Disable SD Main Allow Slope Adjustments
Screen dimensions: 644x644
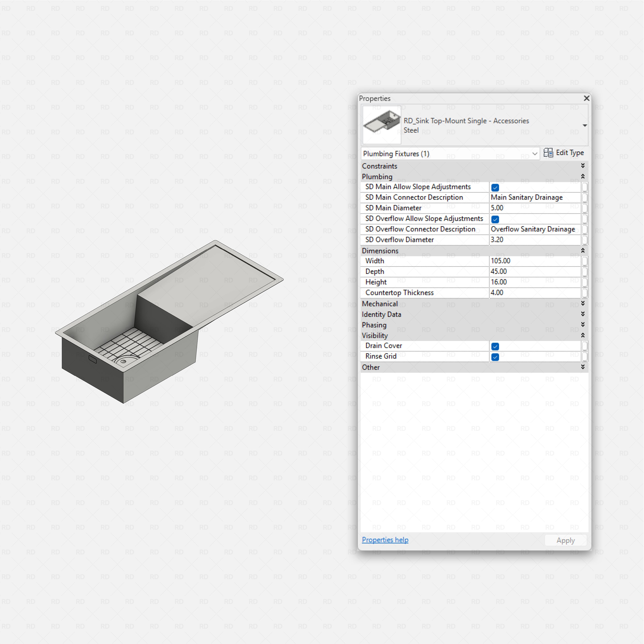click(x=495, y=188)
